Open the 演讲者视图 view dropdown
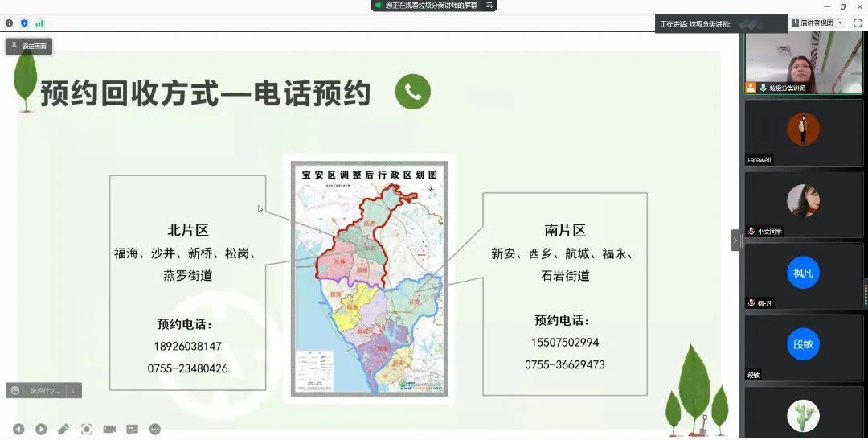The width and height of the screenshot is (868, 440). (817, 23)
